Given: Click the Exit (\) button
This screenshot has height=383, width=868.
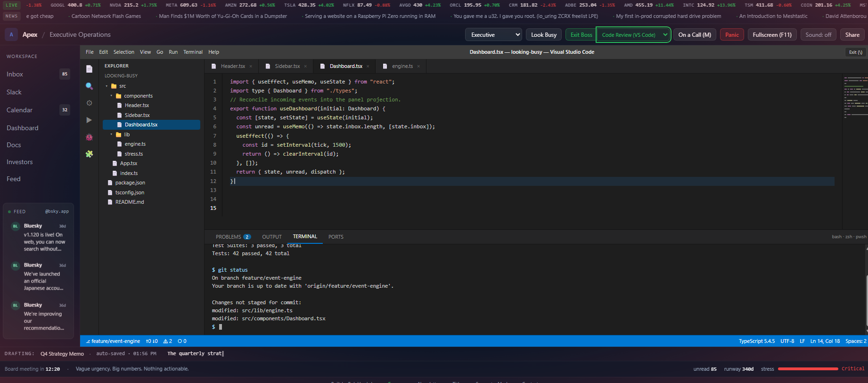Looking at the screenshot, I should pos(855,52).
